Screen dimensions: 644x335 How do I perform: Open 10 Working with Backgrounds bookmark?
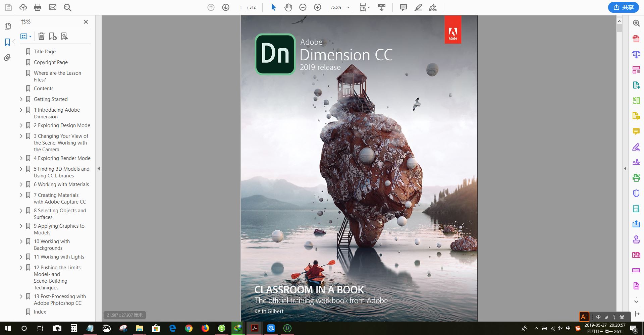[x=52, y=245]
